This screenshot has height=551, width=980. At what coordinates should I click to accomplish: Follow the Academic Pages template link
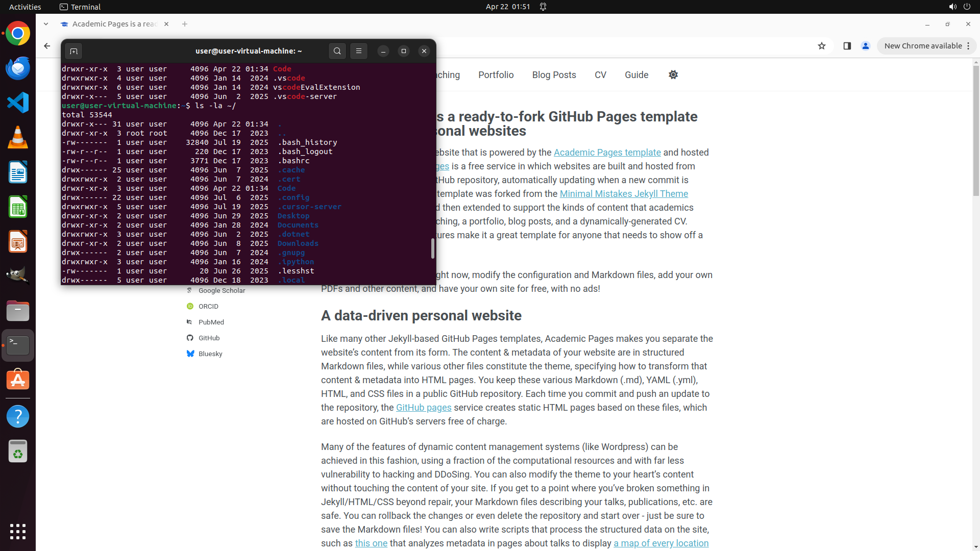607,153
